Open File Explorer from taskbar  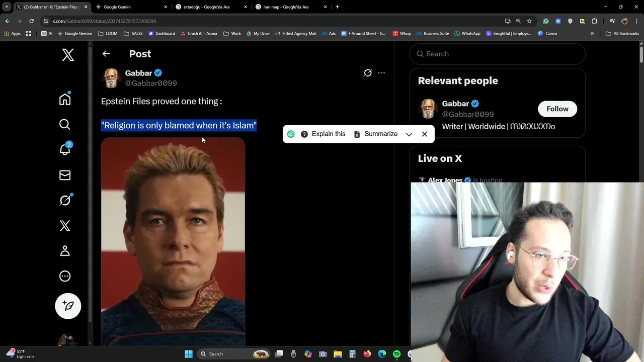point(338,354)
